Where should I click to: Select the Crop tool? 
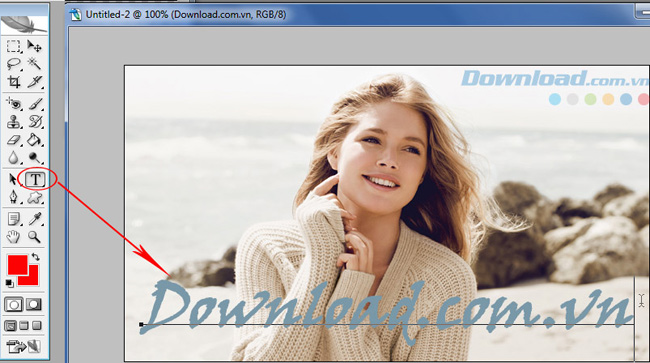pos(13,82)
